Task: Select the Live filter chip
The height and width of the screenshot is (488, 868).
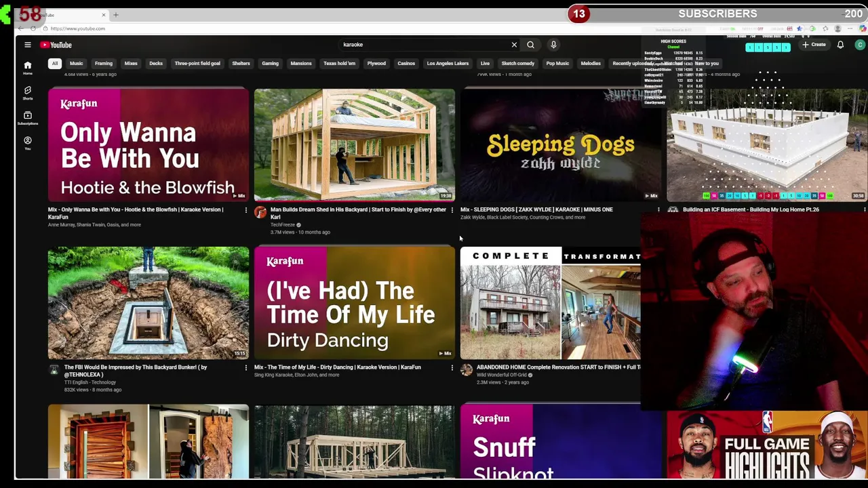Action: pyautogui.click(x=485, y=63)
